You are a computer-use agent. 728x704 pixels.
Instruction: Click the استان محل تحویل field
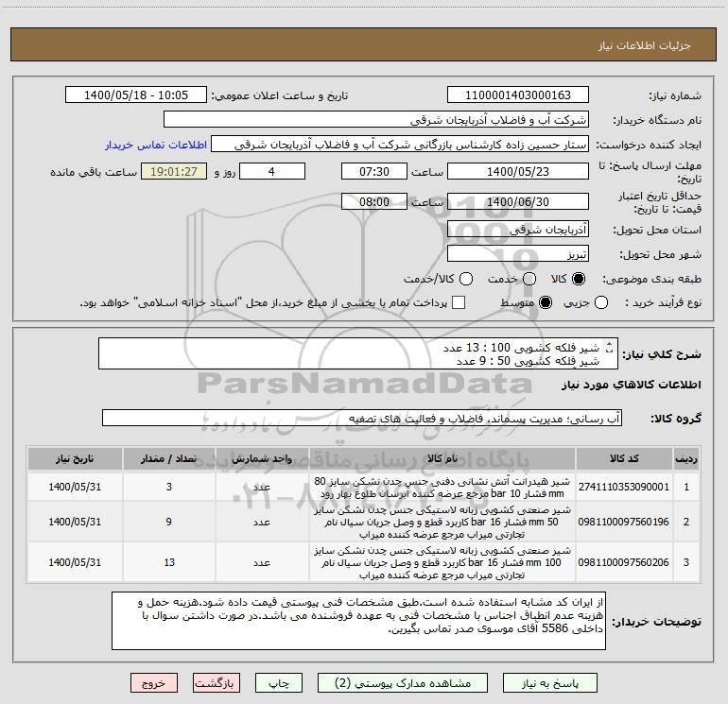[518, 230]
